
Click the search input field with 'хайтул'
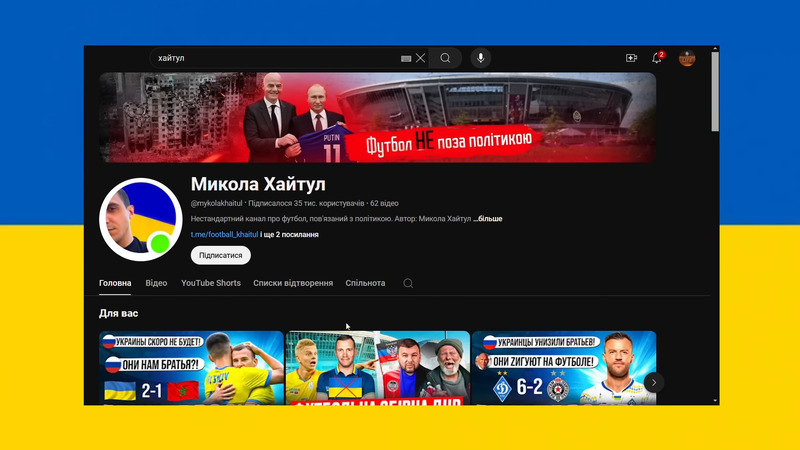tap(275, 58)
